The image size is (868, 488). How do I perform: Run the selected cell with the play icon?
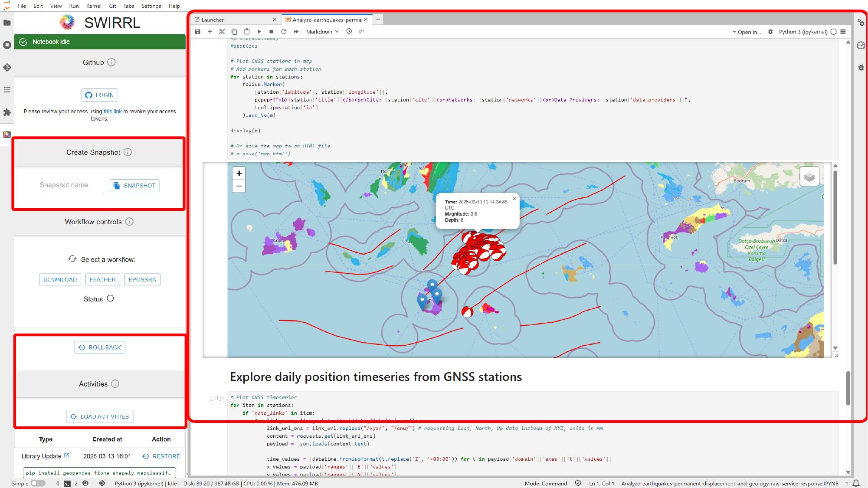pyautogui.click(x=259, y=32)
